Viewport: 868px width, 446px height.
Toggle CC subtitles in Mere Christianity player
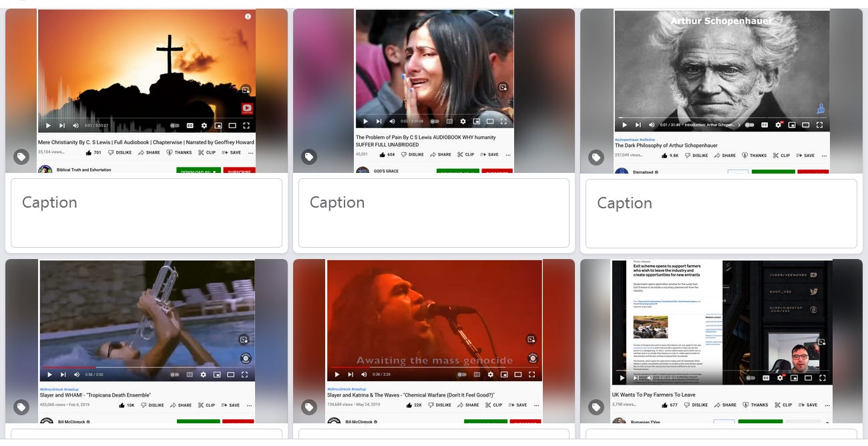pos(190,126)
